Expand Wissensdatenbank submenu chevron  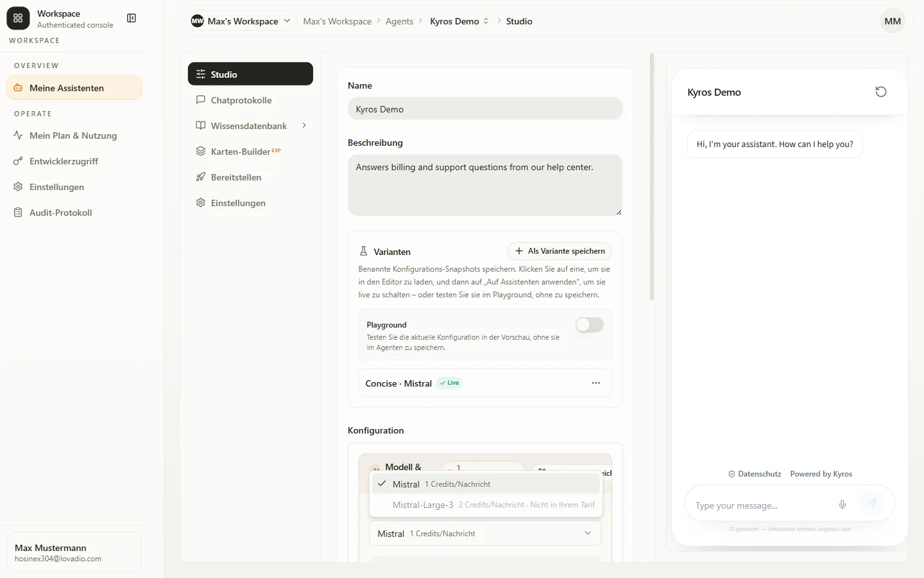coord(304,126)
